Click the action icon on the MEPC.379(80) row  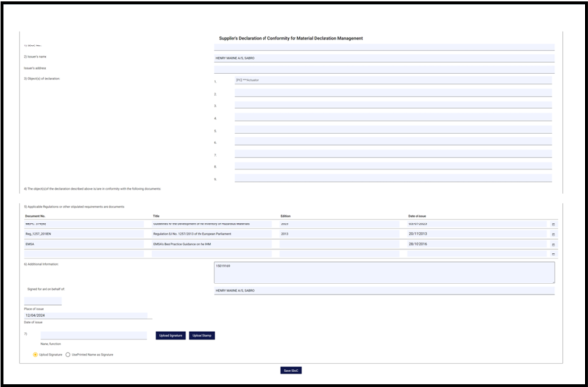click(x=553, y=224)
